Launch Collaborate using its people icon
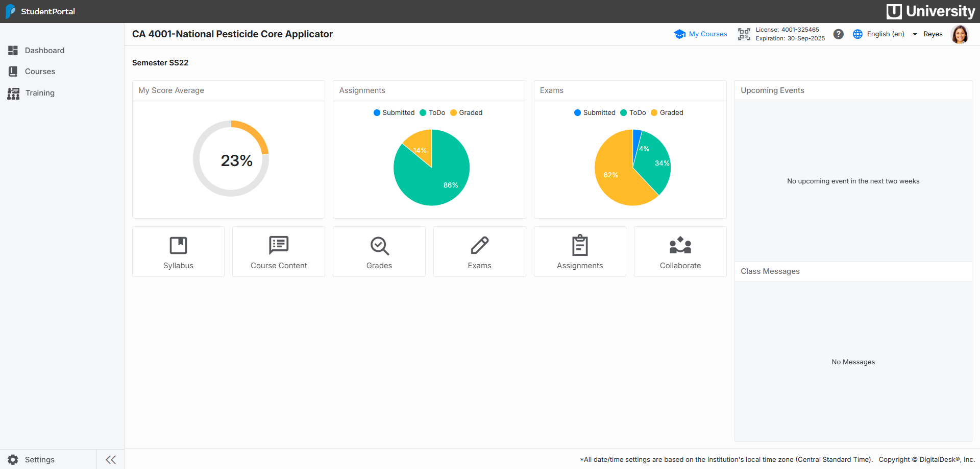Viewport: 980px width, 469px height. click(680, 245)
